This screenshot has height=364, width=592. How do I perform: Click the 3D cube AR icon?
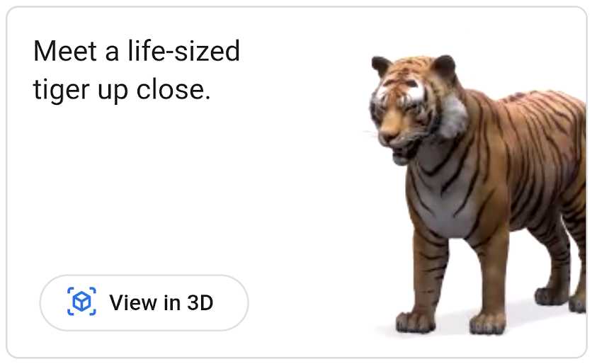(81, 301)
